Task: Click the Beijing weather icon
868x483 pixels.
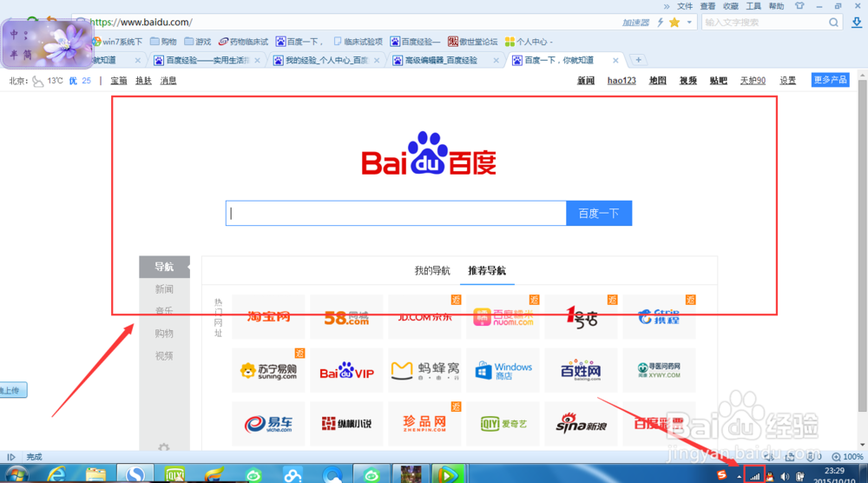Action: tap(37, 81)
